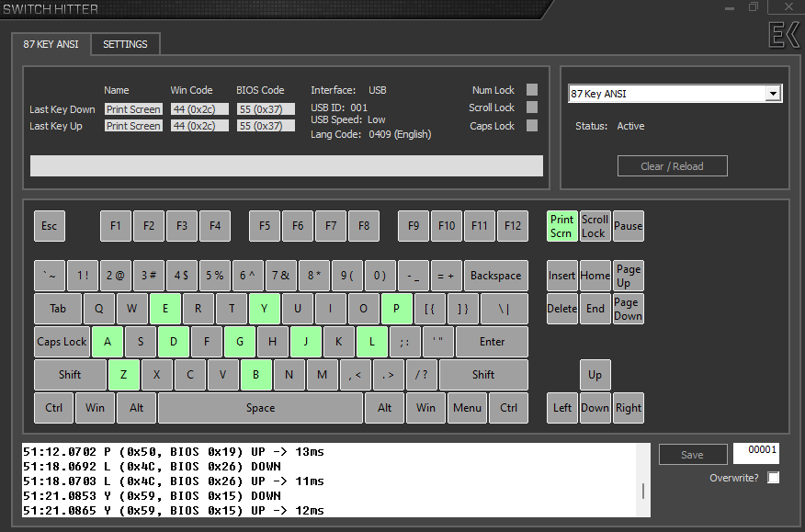Screen dimensions: 805x532
Task: Switch to the SETTINGS tab
Action: tap(125, 44)
